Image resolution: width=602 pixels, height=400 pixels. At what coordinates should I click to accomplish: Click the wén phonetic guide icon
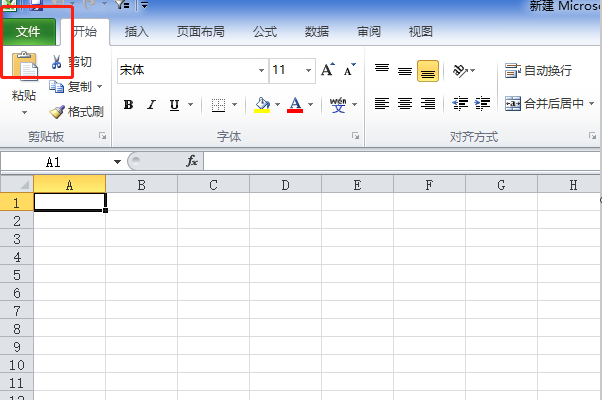point(338,105)
